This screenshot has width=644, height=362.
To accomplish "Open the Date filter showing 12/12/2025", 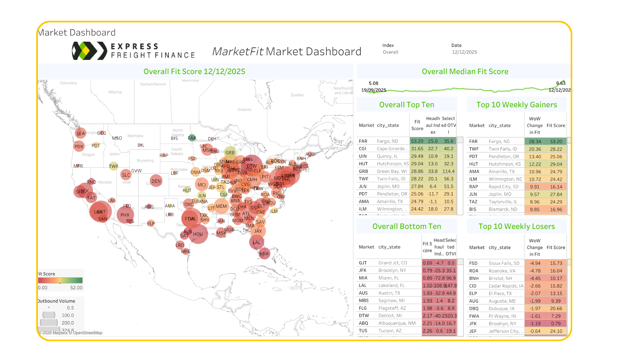I will (464, 52).
